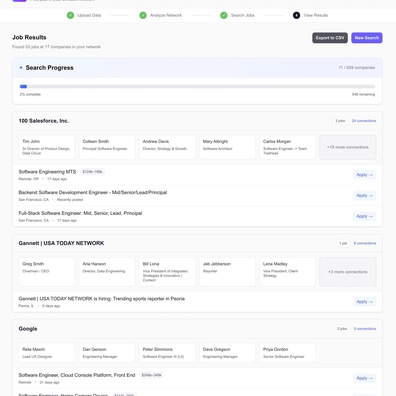Open Lena Madley connection card
This screenshot has width=396, height=396.
(x=288, y=272)
